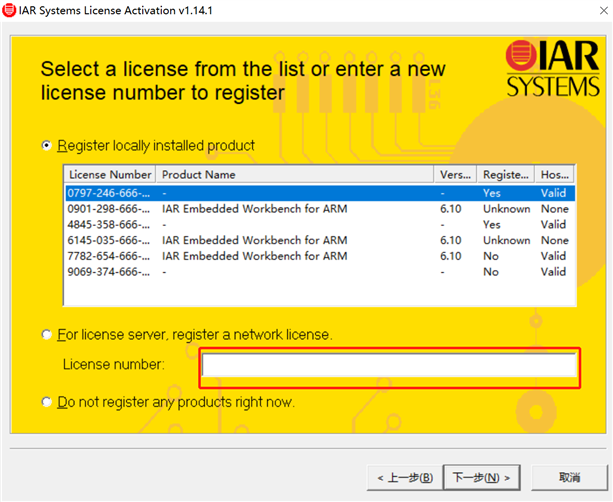Image resolution: width=613 pixels, height=502 pixels.
Task: Close the License Activation window
Action: point(604,11)
